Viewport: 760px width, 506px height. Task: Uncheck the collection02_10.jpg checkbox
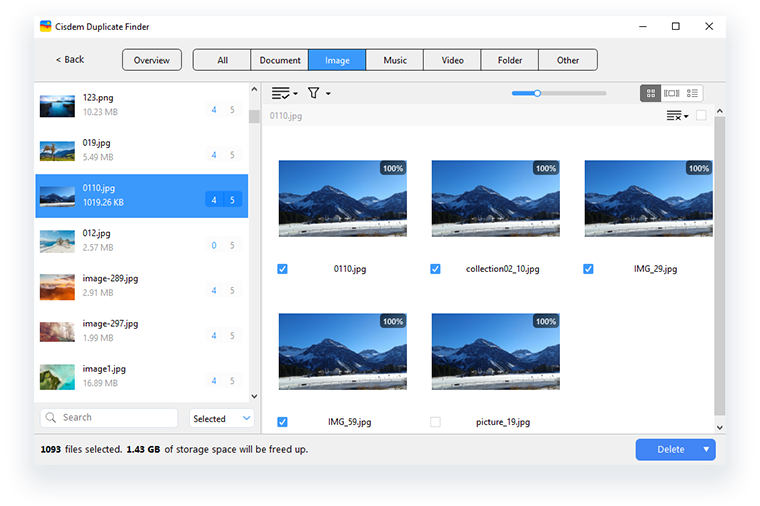click(x=435, y=269)
